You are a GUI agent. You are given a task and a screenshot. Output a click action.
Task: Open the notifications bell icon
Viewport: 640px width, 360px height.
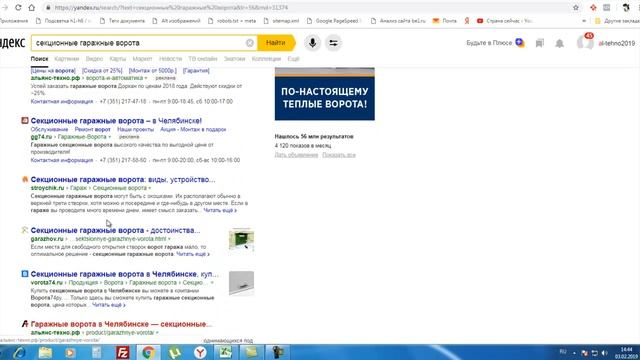click(560, 43)
